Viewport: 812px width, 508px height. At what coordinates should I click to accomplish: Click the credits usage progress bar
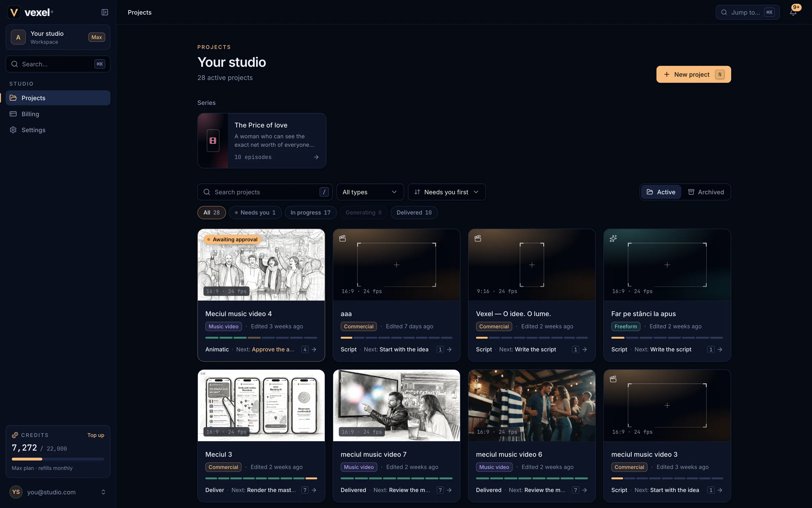[x=58, y=459]
